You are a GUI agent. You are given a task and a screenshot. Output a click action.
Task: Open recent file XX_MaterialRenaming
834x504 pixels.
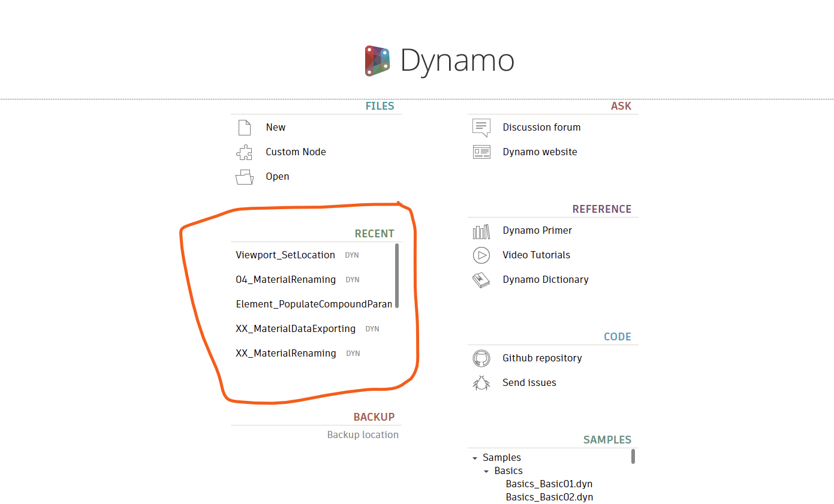(x=286, y=354)
